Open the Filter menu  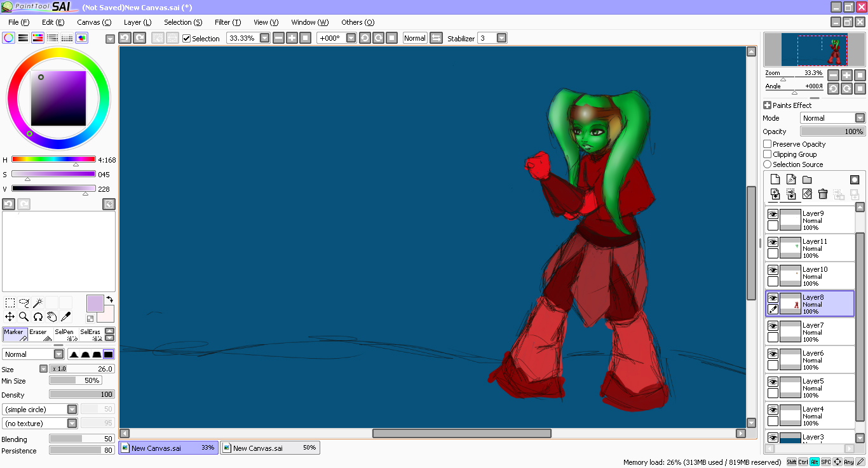click(x=227, y=22)
